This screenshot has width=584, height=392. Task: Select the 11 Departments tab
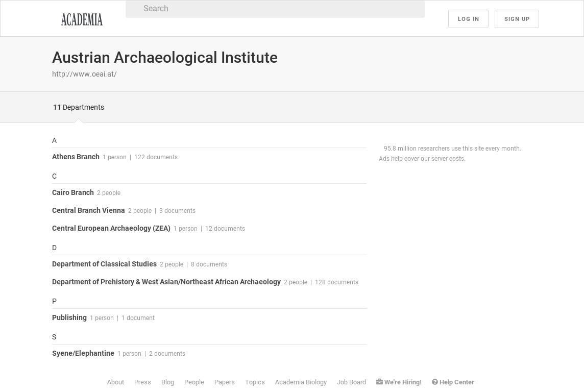[79, 107]
